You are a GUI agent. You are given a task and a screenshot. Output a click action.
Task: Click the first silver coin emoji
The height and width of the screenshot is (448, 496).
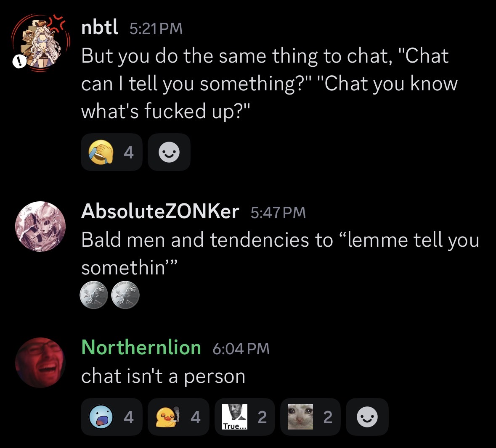[93, 295]
